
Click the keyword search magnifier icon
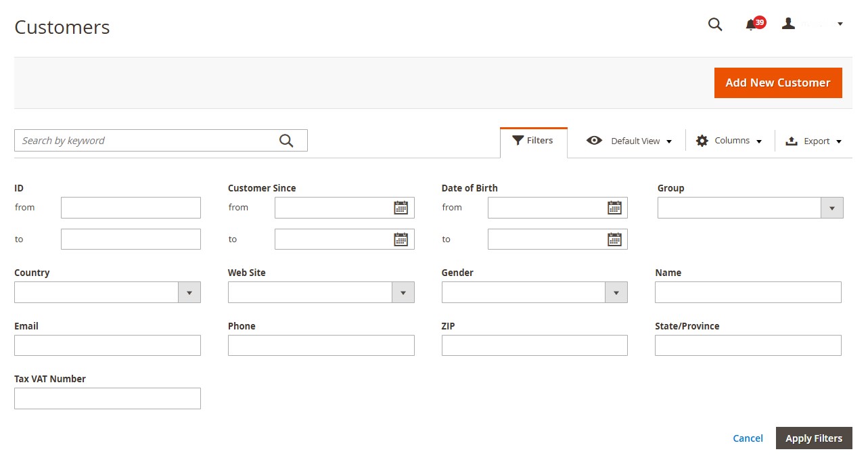(x=286, y=141)
